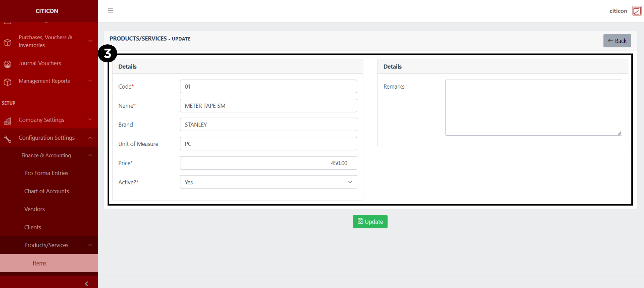
Task: Open the Clients page
Action: tap(33, 227)
